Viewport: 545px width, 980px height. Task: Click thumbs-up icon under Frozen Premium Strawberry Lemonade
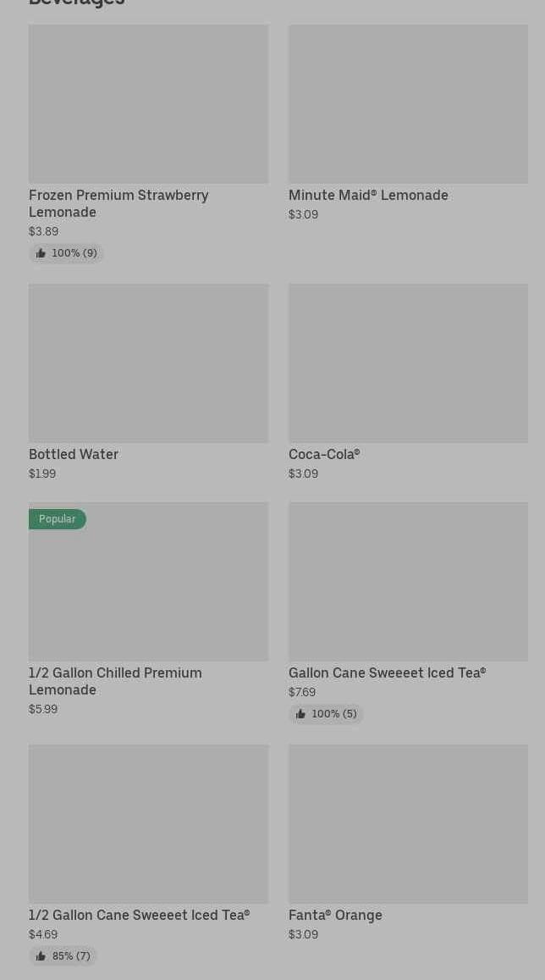pos(41,253)
